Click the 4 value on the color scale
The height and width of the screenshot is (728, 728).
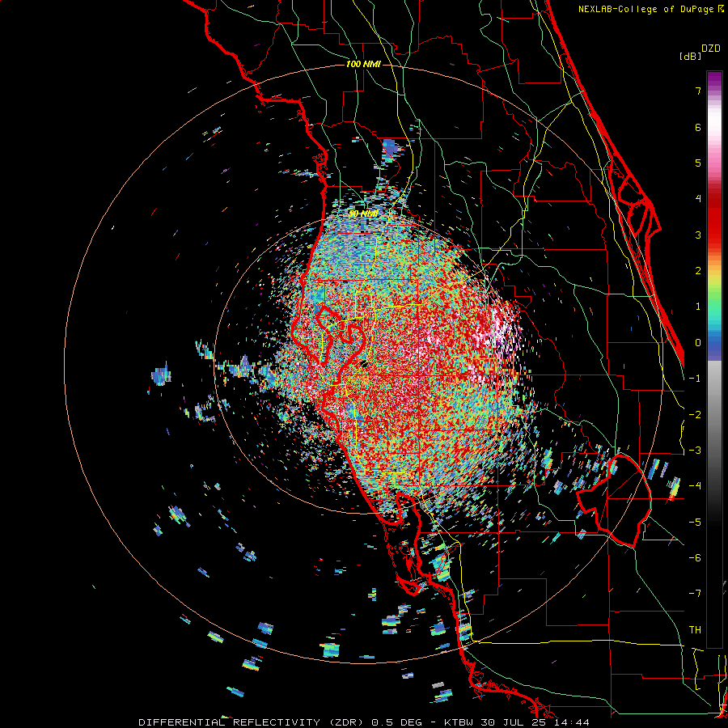pyautogui.click(x=698, y=199)
